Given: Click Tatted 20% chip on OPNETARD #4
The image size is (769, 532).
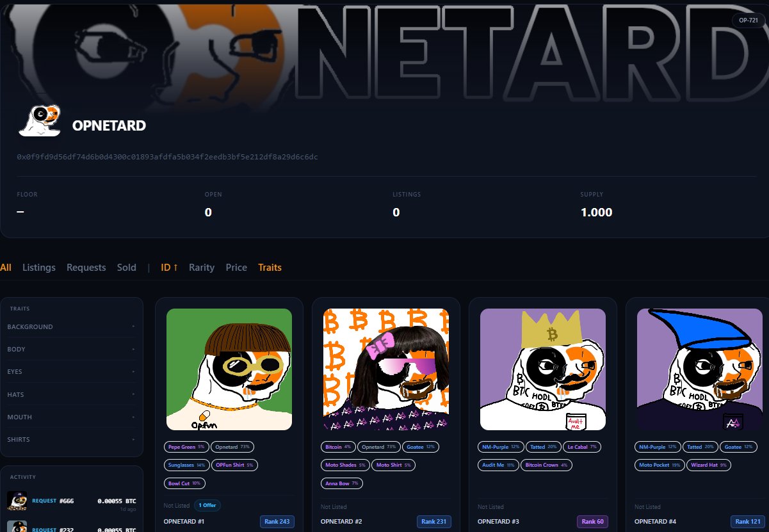Looking at the screenshot, I should tap(701, 447).
